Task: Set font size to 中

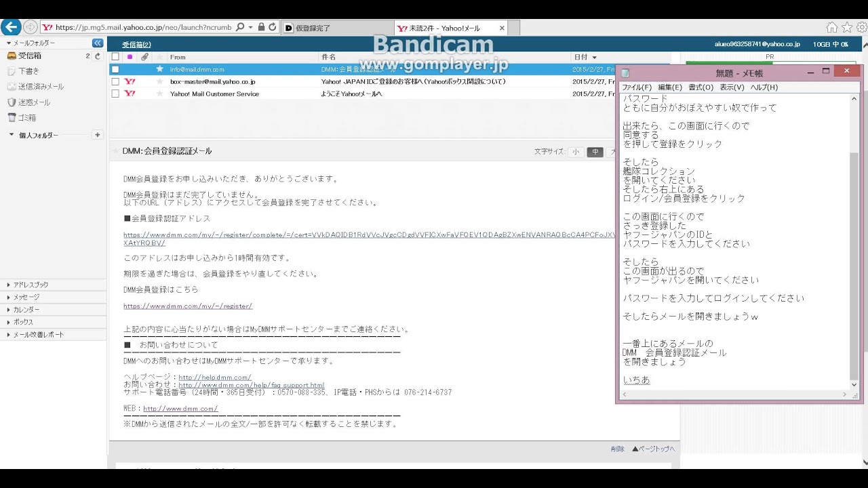Action: pos(595,152)
